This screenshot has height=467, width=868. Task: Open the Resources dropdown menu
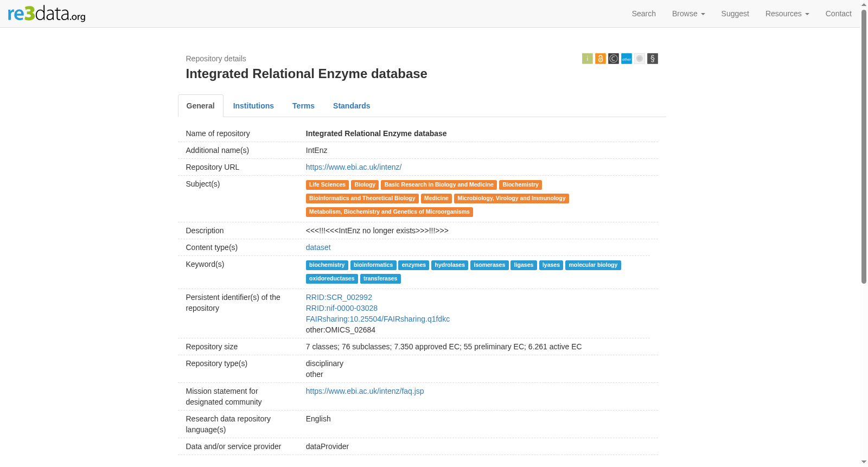point(787,14)
